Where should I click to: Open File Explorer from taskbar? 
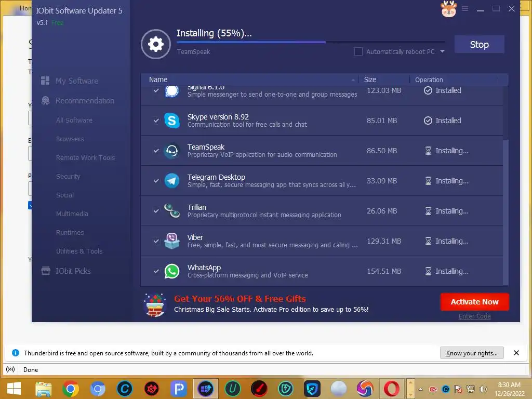click(x=44, y=389)
